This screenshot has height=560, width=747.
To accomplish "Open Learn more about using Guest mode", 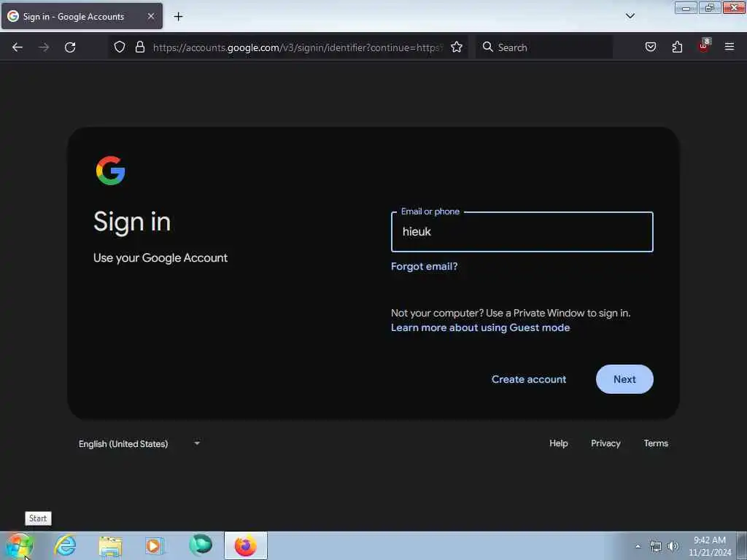I will click(x=480, y=327).
